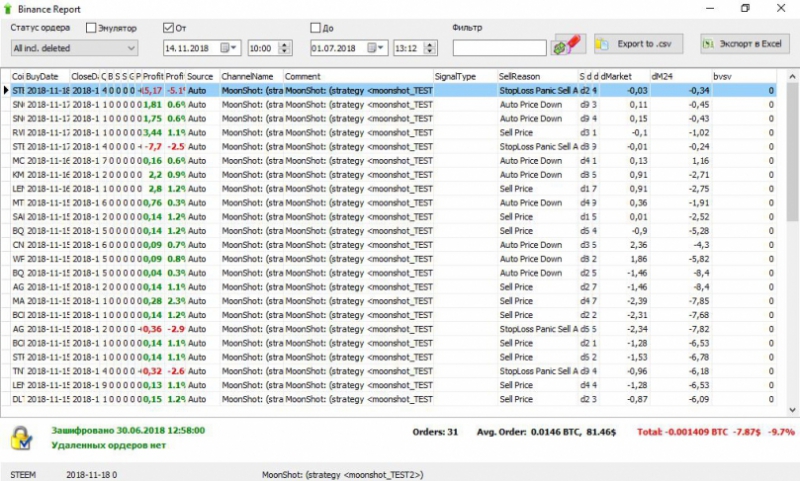Sort by the dM24 column header
The width and height of the screenshot is (800, 481).
point(681,77)
